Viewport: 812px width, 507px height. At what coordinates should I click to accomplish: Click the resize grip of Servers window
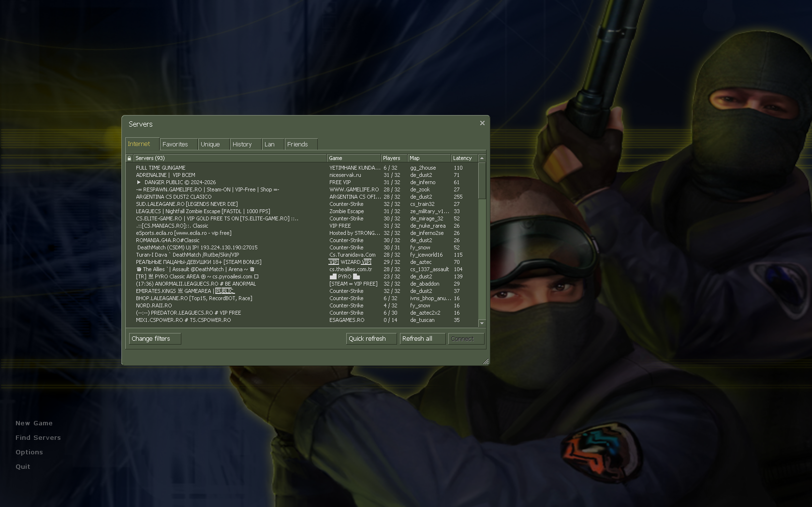click(x=486, y=361)
